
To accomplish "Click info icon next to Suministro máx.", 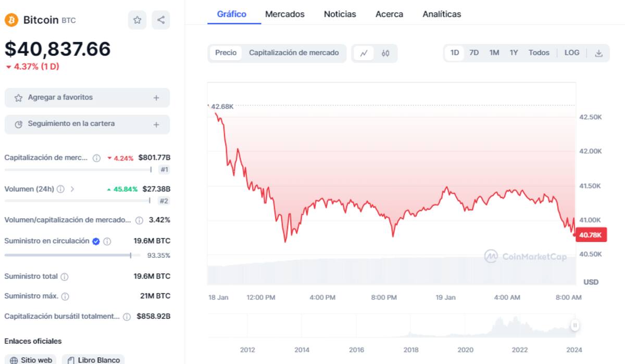I will tap(65, 296).
